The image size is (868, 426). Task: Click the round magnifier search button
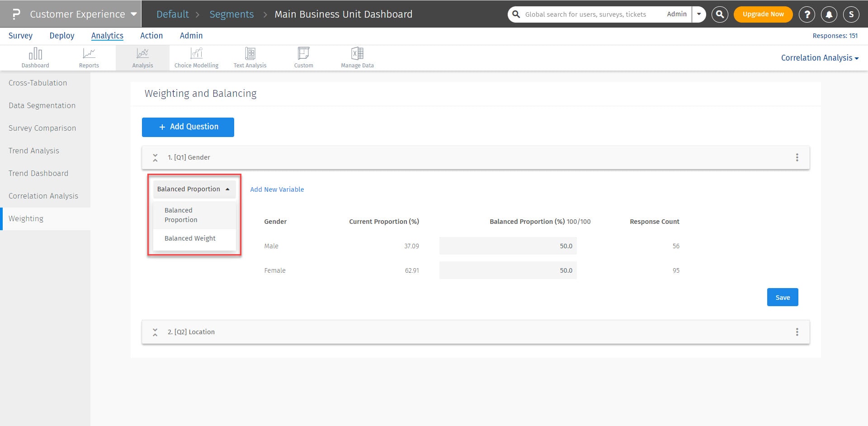tap(720, 14)
